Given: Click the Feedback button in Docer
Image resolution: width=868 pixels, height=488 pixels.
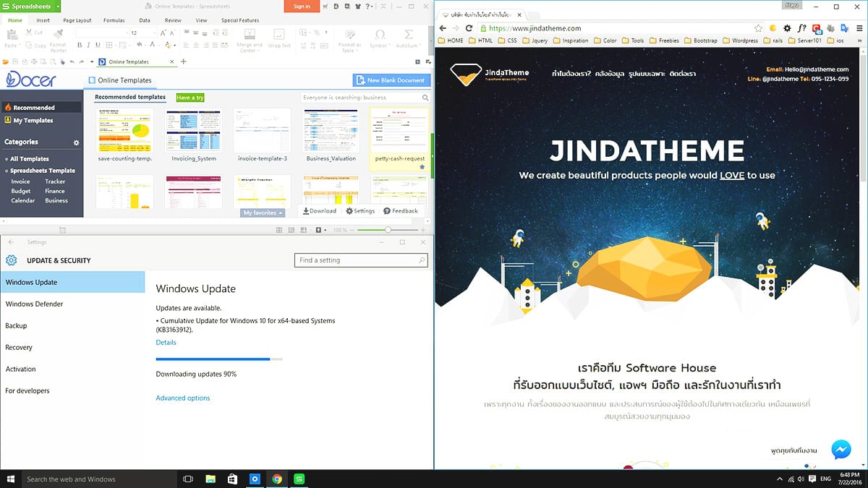Looking at the screenshot, I should (401, 211).
